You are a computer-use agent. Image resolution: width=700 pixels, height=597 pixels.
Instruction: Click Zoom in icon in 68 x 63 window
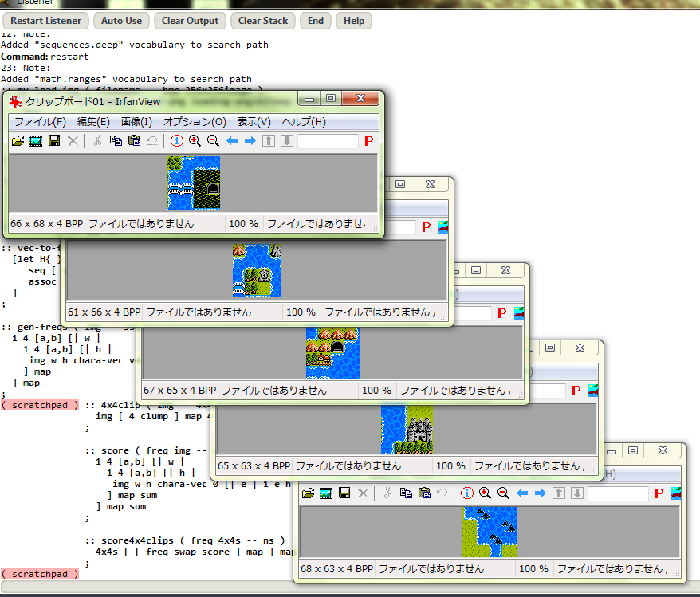pyautogui.click(x=485, y=493)
